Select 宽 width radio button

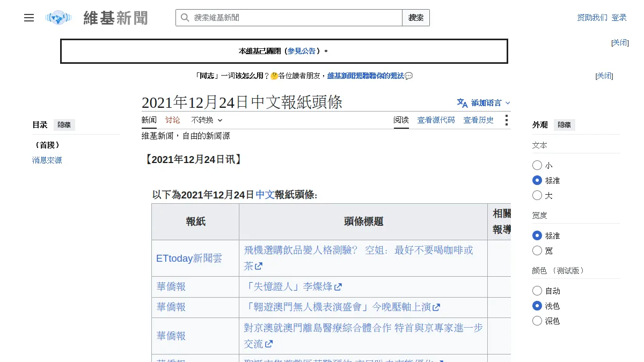click(x=537, y=250)
